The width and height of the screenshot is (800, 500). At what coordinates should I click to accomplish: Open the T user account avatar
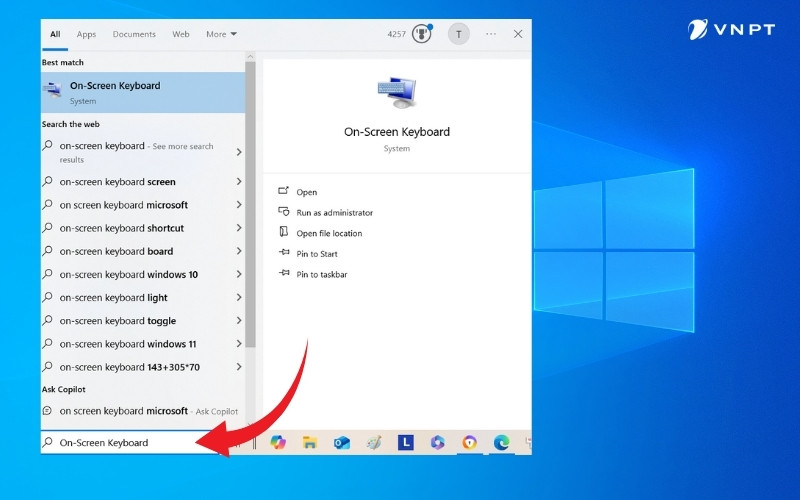pyautogui.click(x=458, y=34)
